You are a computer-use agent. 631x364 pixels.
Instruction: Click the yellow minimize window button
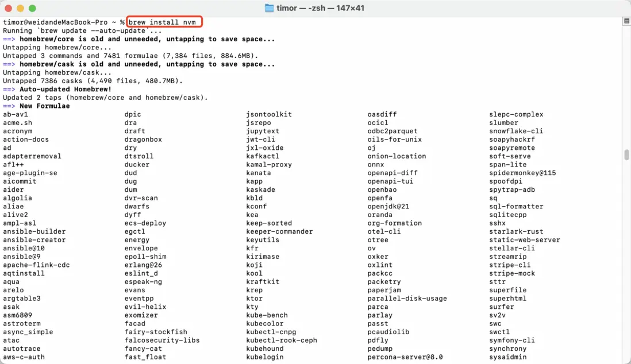(x=21, y=8)
